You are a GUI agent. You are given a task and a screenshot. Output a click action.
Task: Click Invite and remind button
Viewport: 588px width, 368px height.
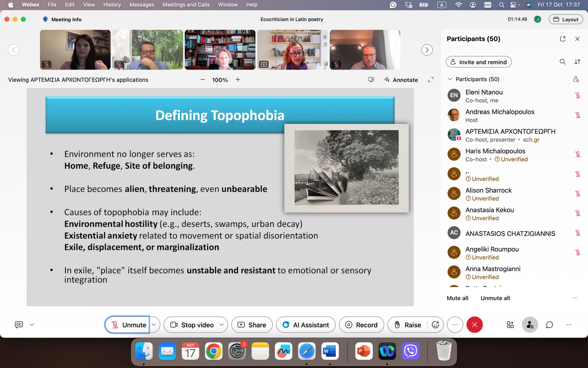(479, 62)
